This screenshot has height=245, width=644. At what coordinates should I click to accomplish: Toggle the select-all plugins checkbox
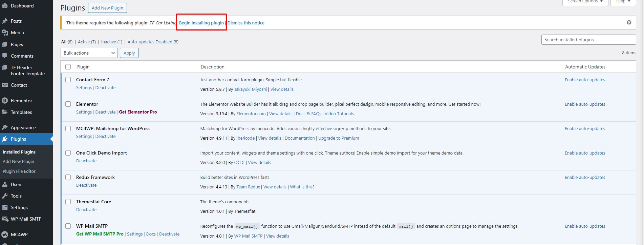point(68,67)
